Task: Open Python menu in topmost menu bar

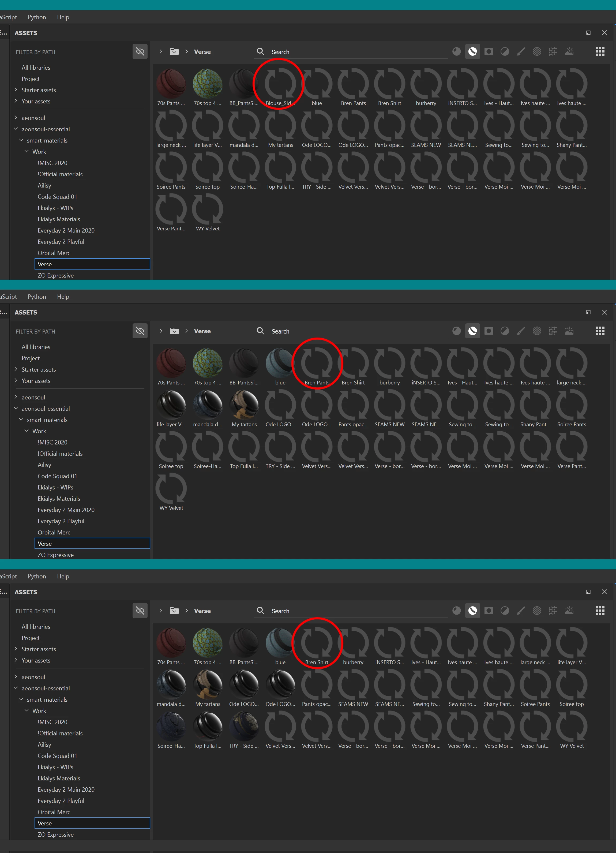Action: [x=37, y=17]
